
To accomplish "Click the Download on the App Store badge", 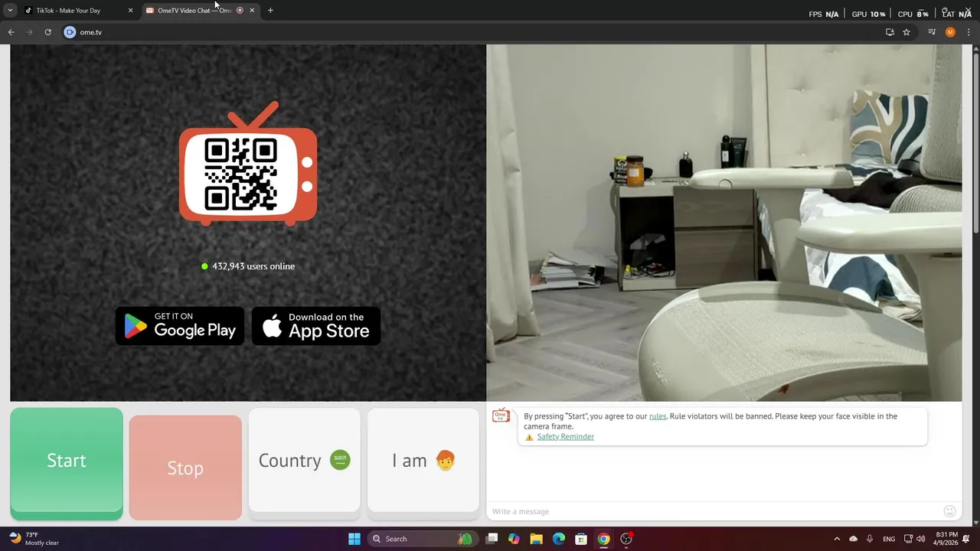I will pyautogui.click(x=316, y=326).
